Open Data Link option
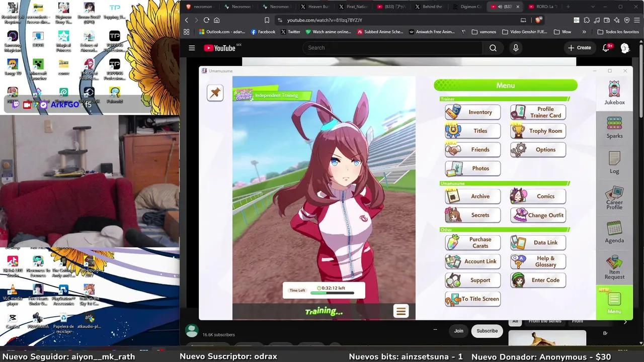 tap(538, 242)
